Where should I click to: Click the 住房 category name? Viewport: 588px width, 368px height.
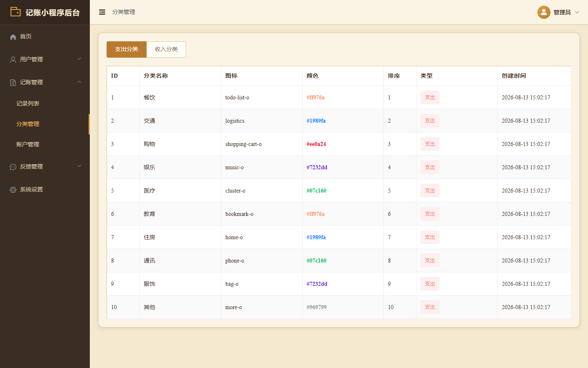point(149,237)
